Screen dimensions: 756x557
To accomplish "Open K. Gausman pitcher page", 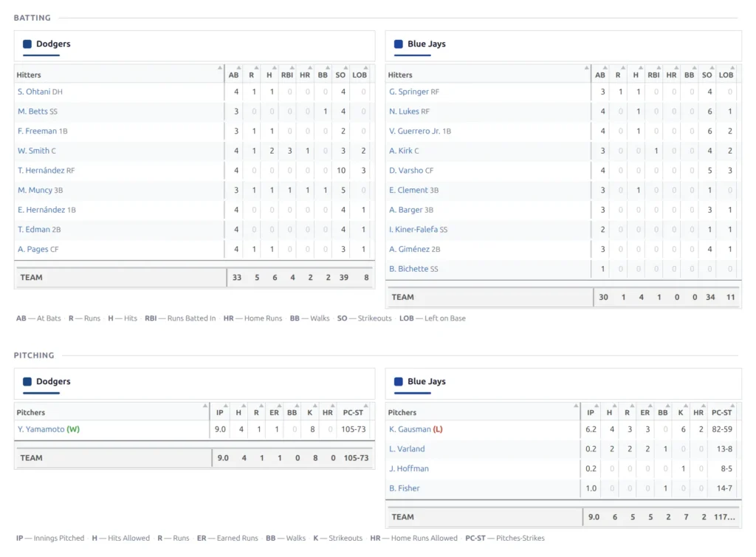I will pyautogui.click(x=410, y=429).
